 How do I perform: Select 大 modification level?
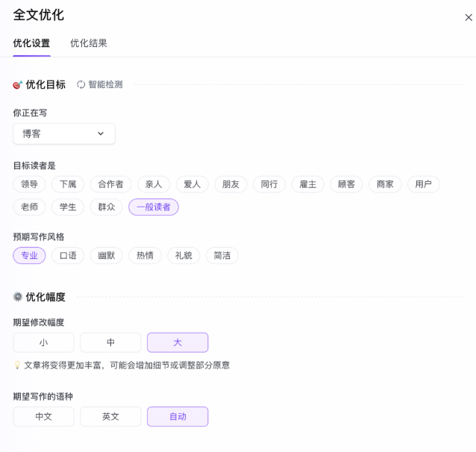178,342
